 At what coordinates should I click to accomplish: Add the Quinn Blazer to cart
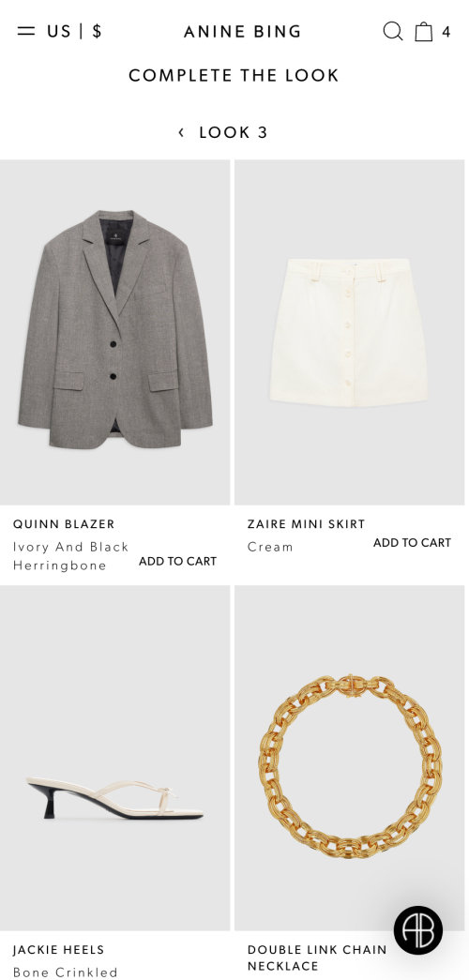tap(177, 561)
